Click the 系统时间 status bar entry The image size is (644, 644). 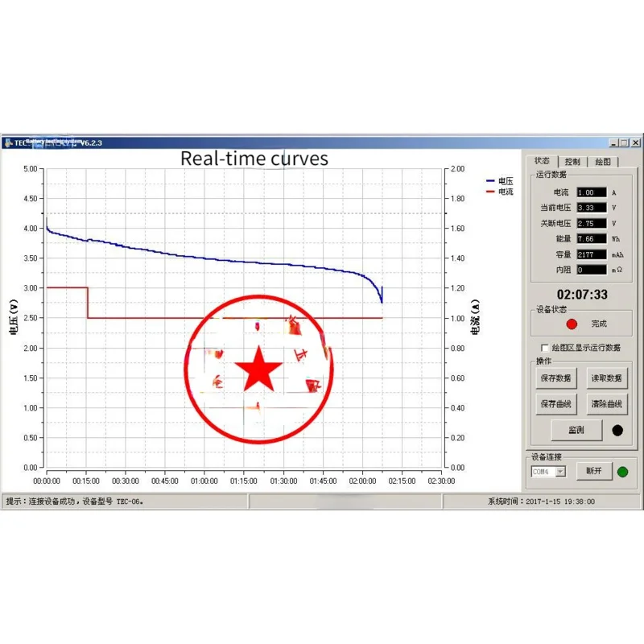point(541,502)
